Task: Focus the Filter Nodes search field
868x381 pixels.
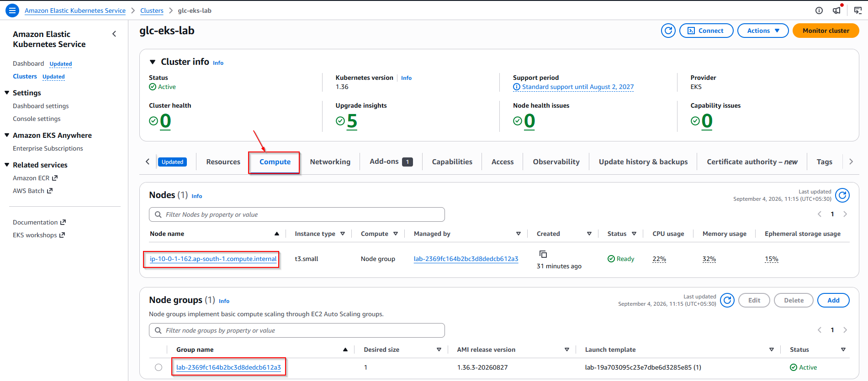Action: tap(297, 214)
